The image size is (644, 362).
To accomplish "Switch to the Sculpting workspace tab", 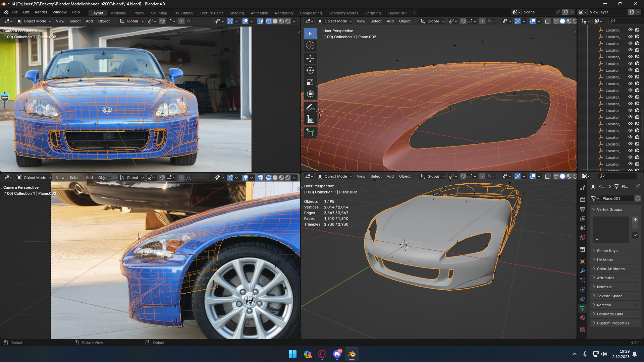I will (x=159, y=13).
